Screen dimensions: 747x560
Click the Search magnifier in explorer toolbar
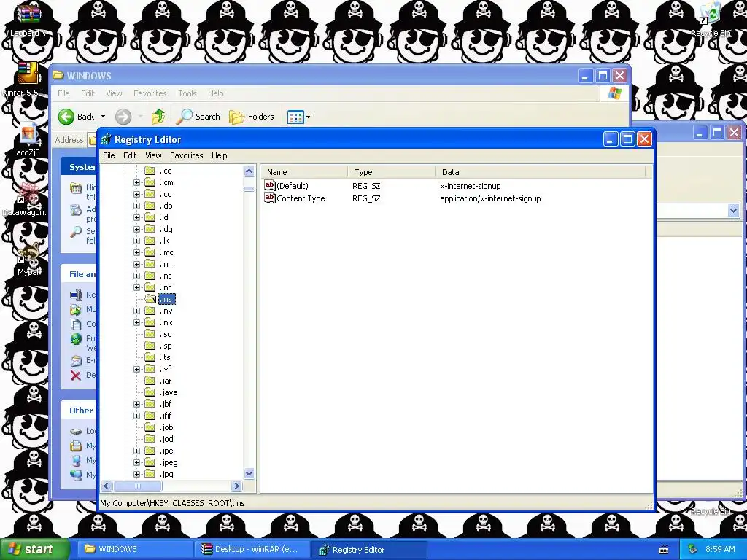click(x=184, y=117)
